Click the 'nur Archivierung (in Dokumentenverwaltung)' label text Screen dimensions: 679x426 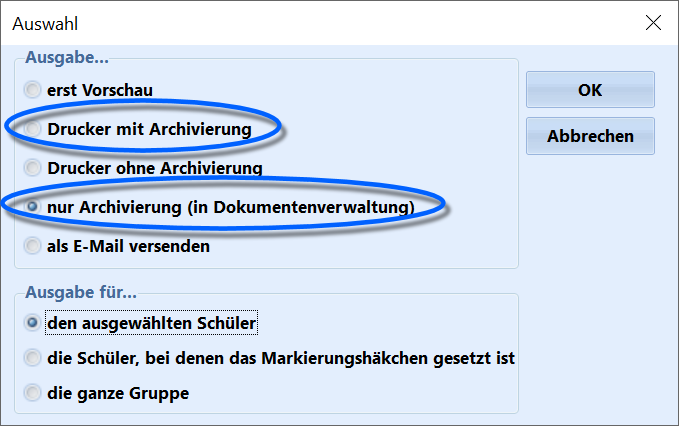click(x=231, y=207)
